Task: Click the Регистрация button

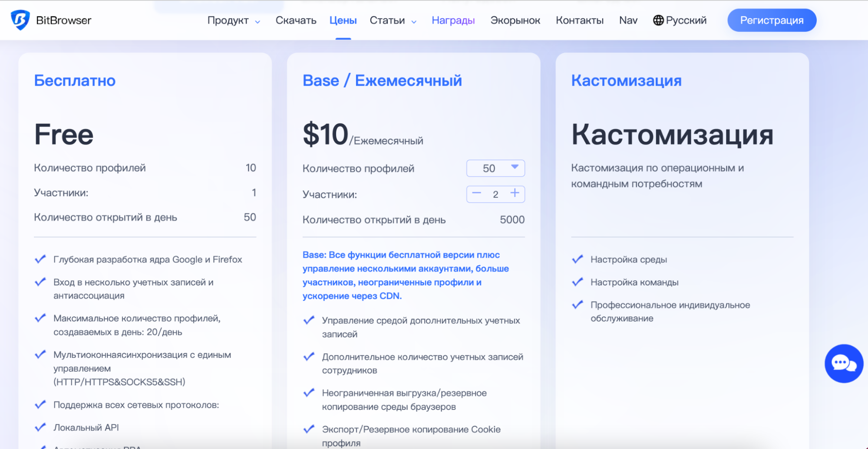Action: (x=772, y=20)
